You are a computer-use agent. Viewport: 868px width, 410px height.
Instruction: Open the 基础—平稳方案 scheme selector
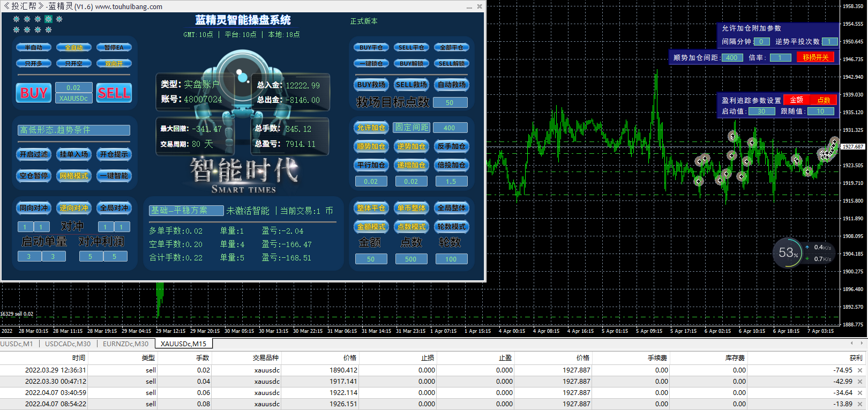[186, 211]
